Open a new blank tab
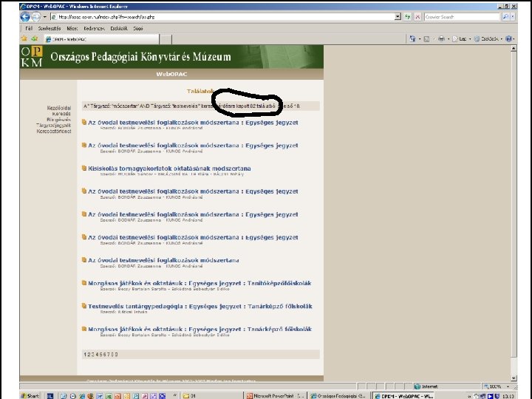This screenshot has height=399, width=532. (x=166, y=39)
